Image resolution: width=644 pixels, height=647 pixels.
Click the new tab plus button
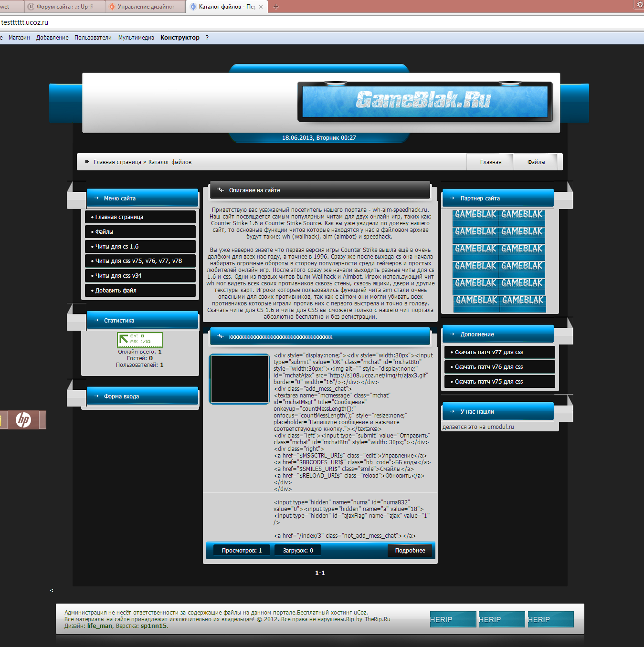click(x=275, y=7)
